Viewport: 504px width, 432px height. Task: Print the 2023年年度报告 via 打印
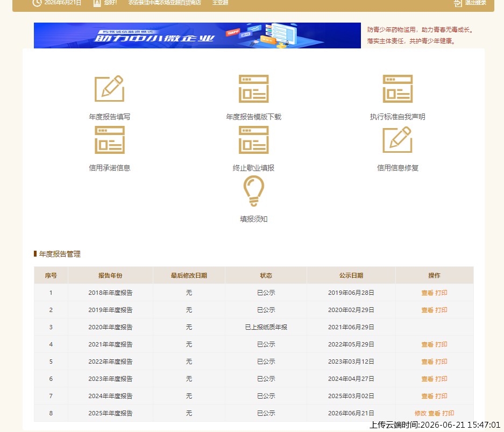click(x=441, y=379)
